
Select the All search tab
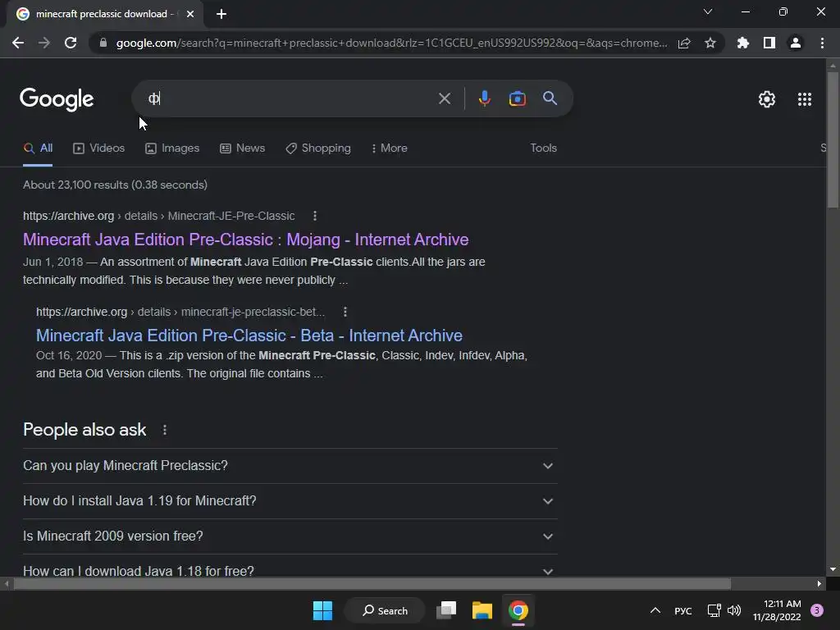coord(38,148)
